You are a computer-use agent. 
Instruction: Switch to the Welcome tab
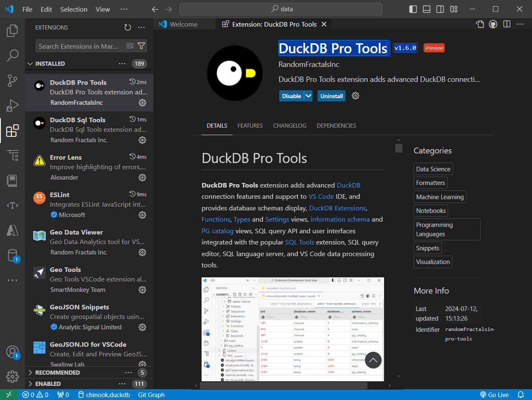184,24
